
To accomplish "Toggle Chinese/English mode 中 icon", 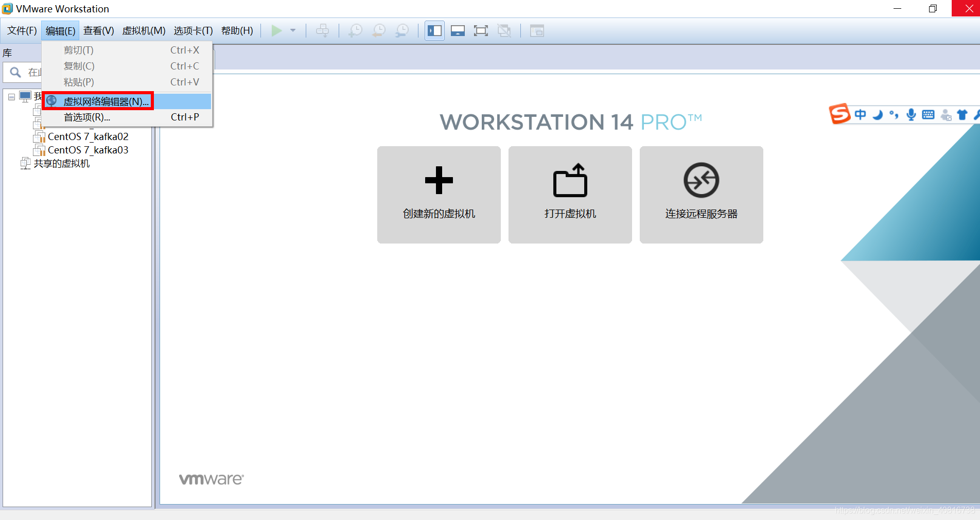I will tap(860, 114).
